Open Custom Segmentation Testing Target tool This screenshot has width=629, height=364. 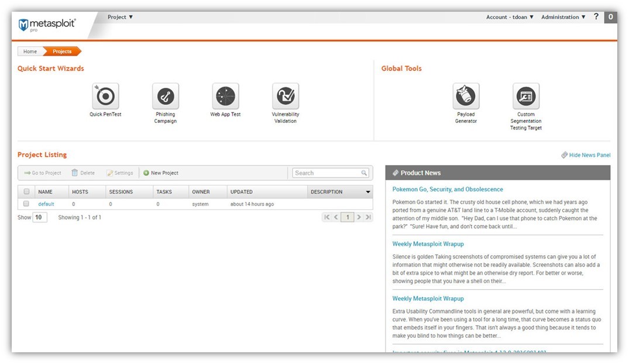point(526,96)
